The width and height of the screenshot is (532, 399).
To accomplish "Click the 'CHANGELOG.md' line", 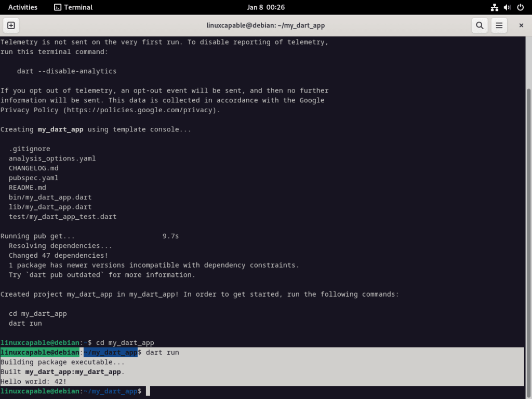I will pyautogui.click(x=34, y=168).
